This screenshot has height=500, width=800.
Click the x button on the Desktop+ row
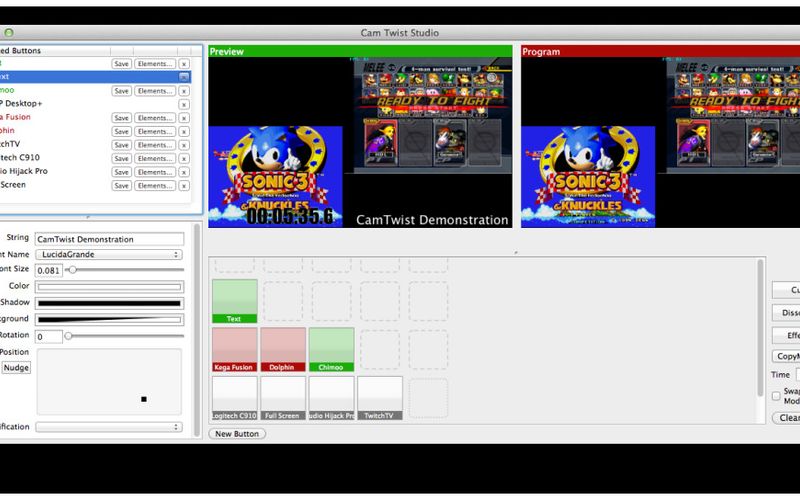coord(184,104)
